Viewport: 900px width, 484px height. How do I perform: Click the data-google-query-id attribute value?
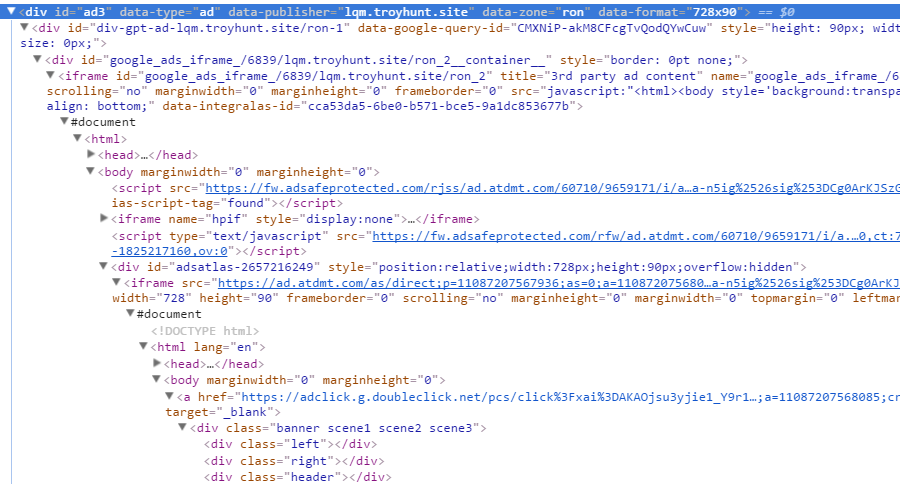(x=612, y=28)
